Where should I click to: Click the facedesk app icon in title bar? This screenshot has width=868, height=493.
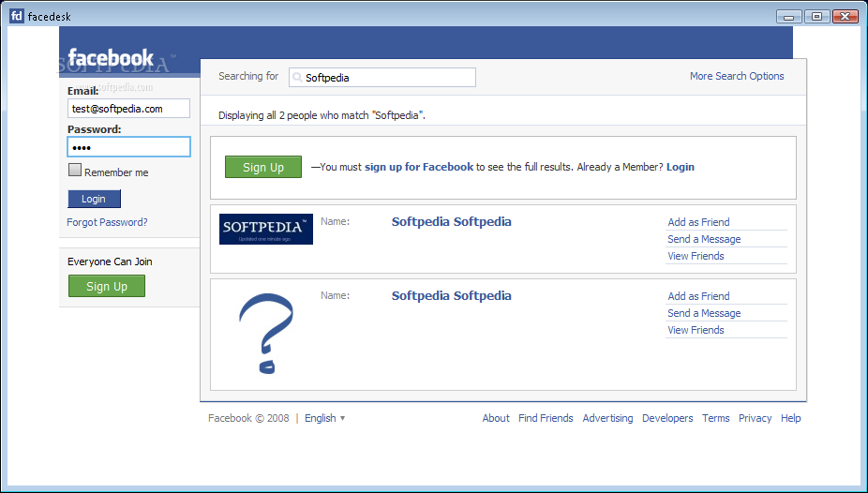(16, 16)
